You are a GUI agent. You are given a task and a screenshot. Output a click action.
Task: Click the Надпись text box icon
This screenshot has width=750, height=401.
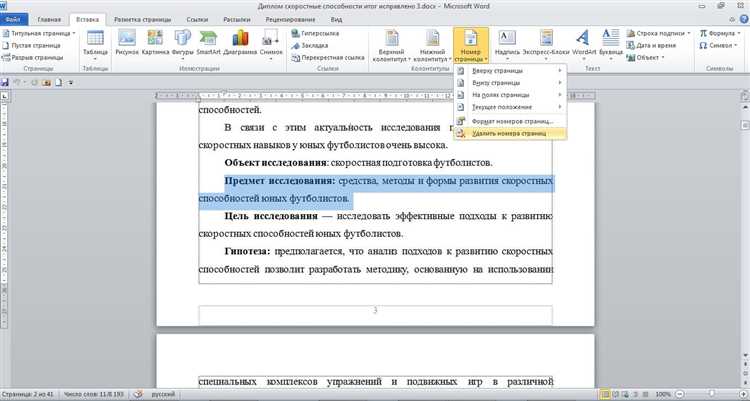pyautogui.click(x=507, y=43)
